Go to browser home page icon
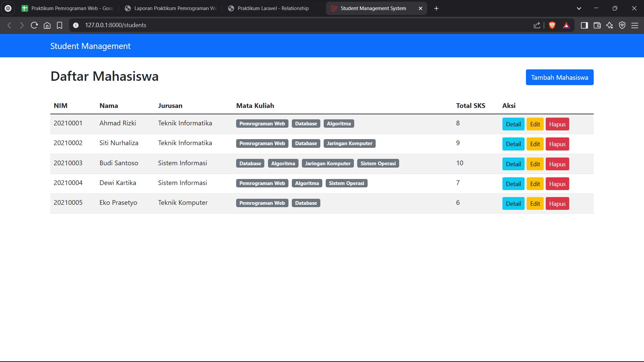Viewport: 644px width, 362px height. (47, 25)
